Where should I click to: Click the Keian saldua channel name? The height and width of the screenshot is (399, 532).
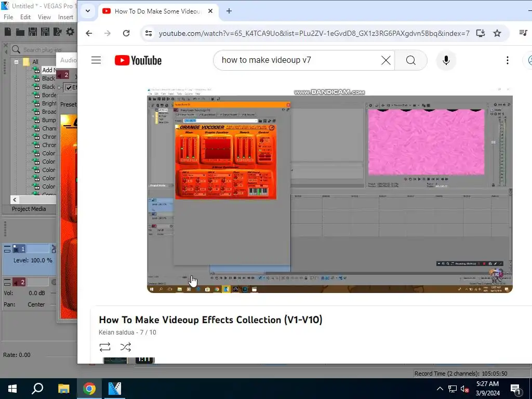click(116, 332)
